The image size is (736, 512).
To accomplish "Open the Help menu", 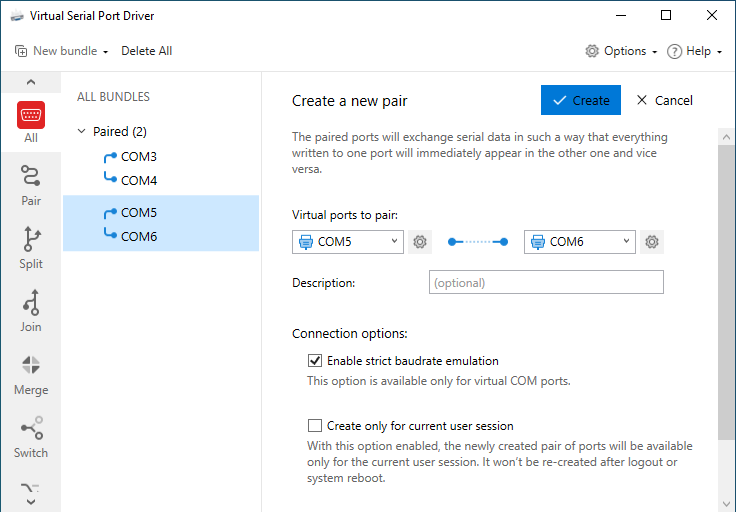I will pos(694,51).
